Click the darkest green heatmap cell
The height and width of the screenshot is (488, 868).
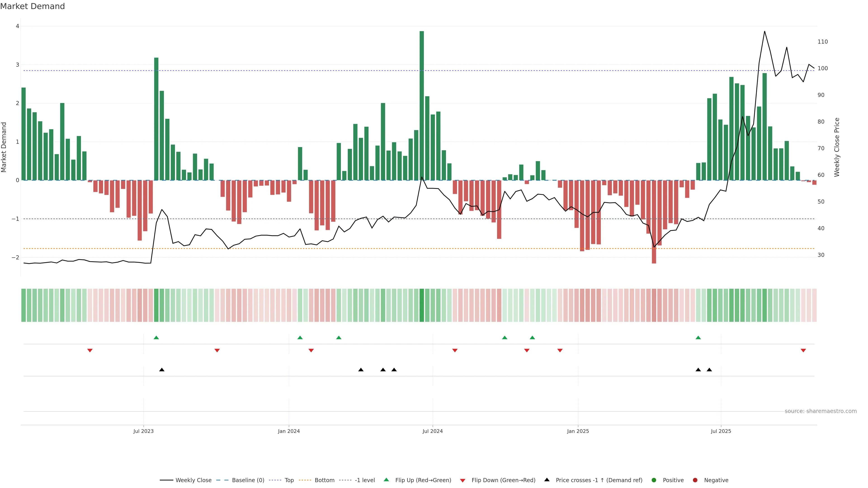pyautogui.click(x=422, y=305)
